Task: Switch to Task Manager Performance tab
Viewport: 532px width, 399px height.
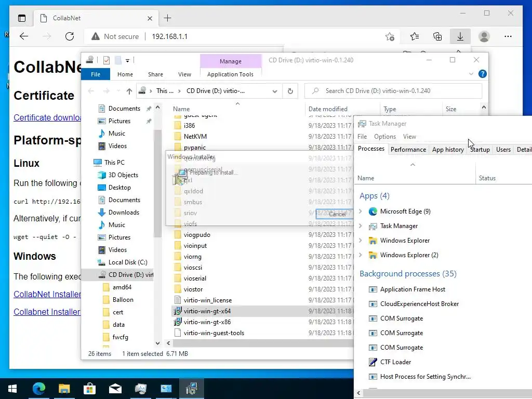Action: [408, 150]
